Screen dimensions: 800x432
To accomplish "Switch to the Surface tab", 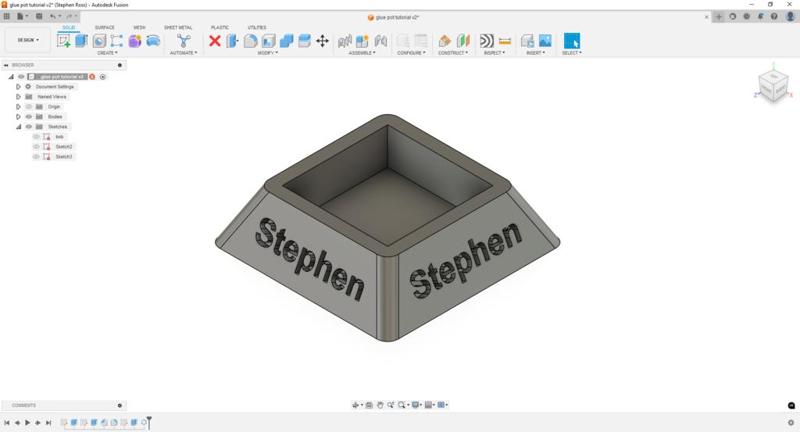I will point(105,28).
